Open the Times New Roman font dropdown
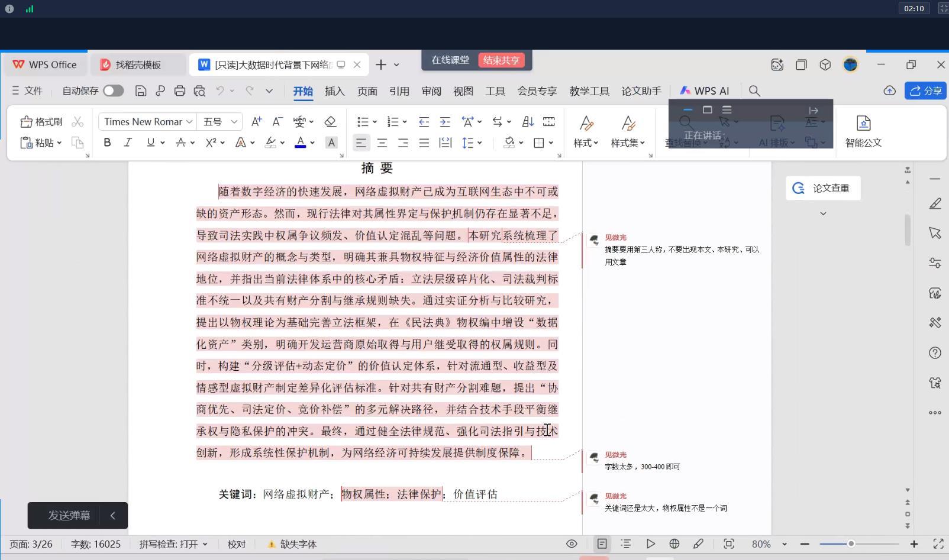 [x=146, y=122]
